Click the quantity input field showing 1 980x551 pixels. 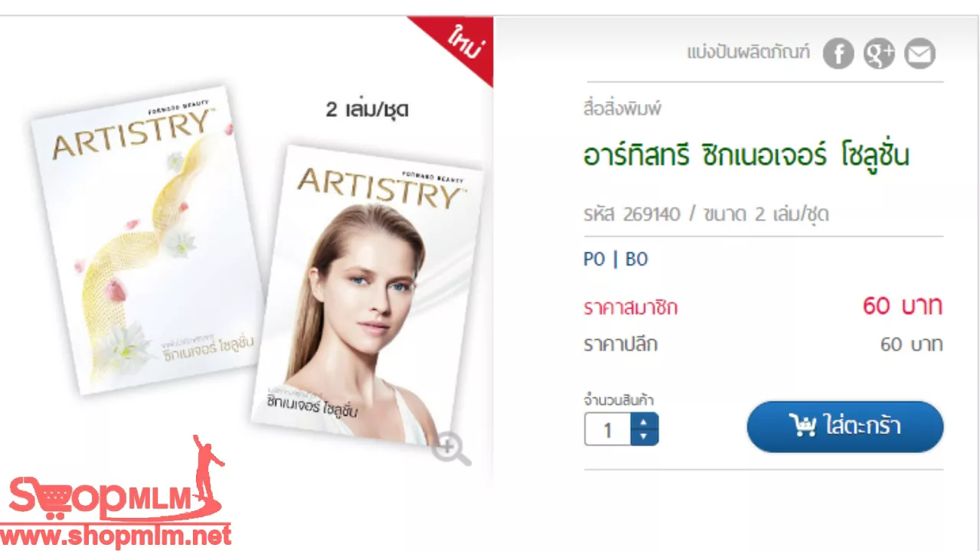tap(608, 429)
